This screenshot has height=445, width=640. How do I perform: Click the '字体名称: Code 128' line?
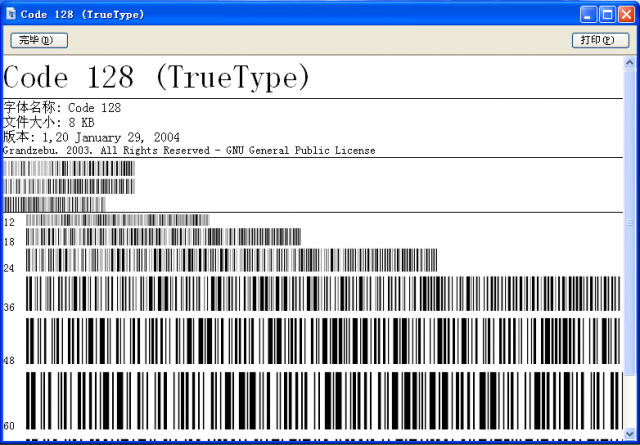click(x=62, y=108)
